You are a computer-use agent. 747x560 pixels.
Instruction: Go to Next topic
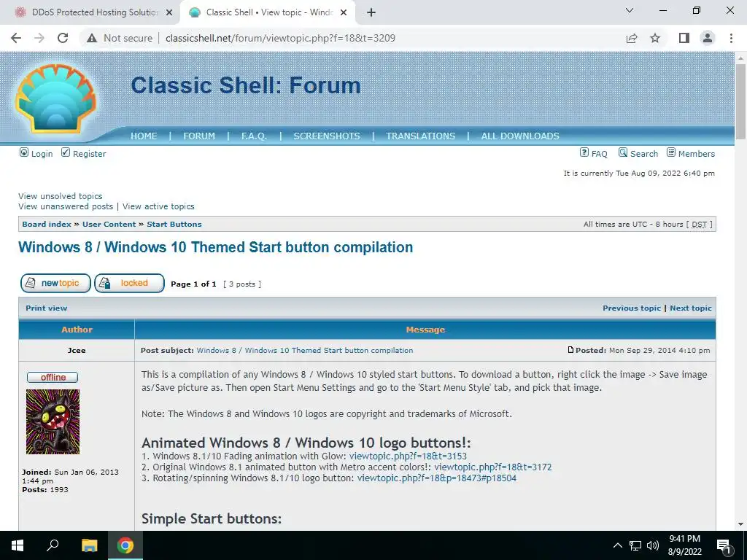(x=691, y=308)
